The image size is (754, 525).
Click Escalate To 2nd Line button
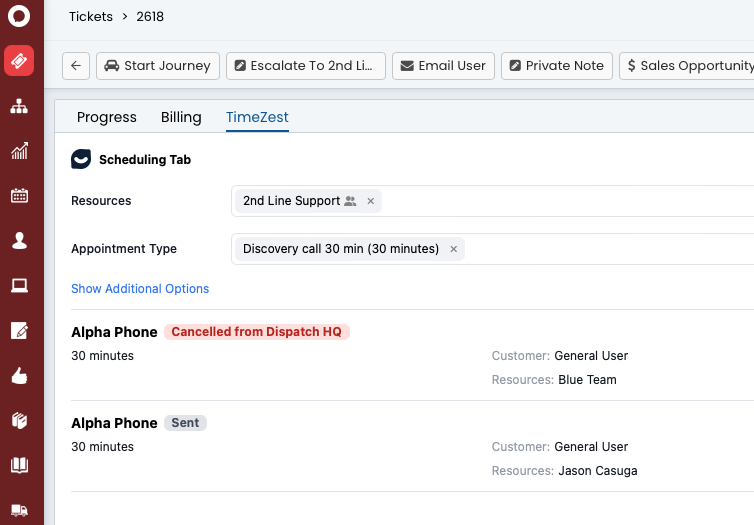pos(306,66)
